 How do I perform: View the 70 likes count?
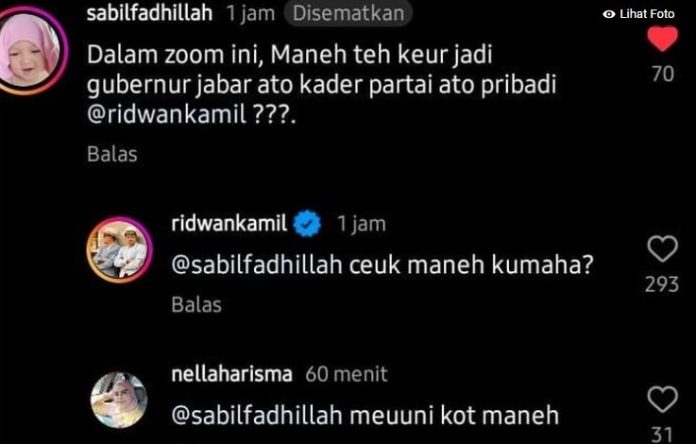pyautogui.click(x=663, y=74)
